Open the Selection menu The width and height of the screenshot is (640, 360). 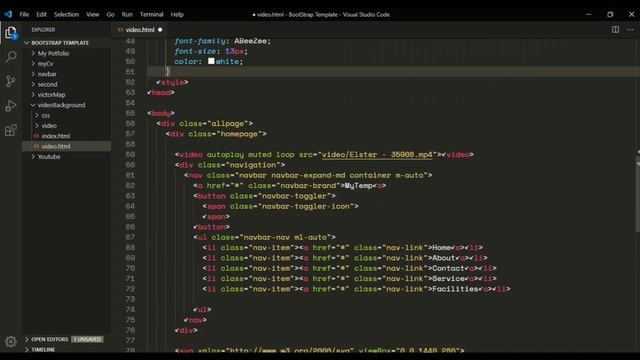pyautogui.click(x=66, y=14)
